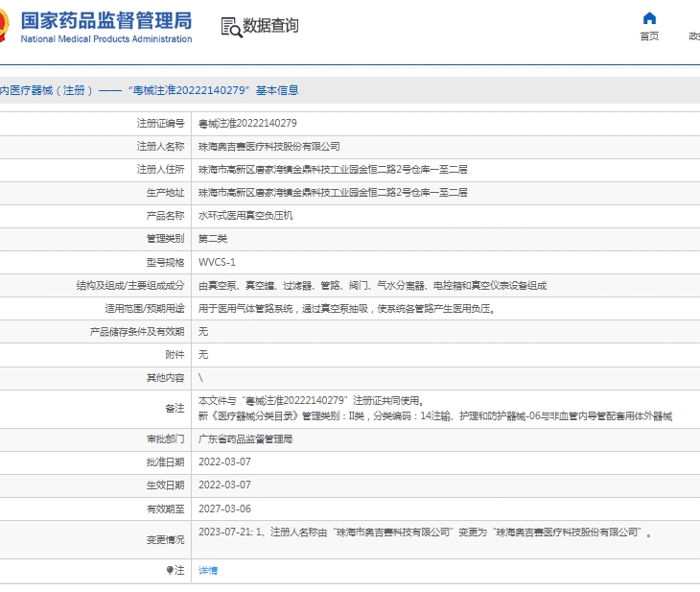Click the 基本信息 breadcrumb heading

point(277,90)
